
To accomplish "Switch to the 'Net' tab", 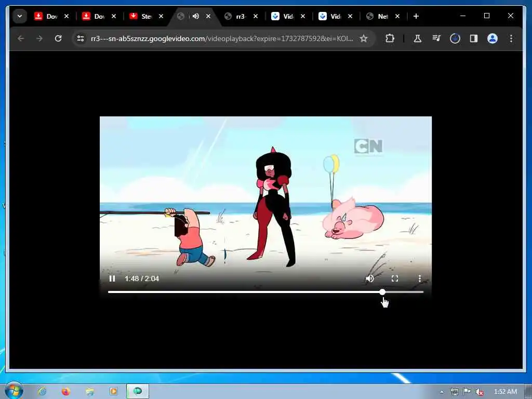I will tap(378, 16).
